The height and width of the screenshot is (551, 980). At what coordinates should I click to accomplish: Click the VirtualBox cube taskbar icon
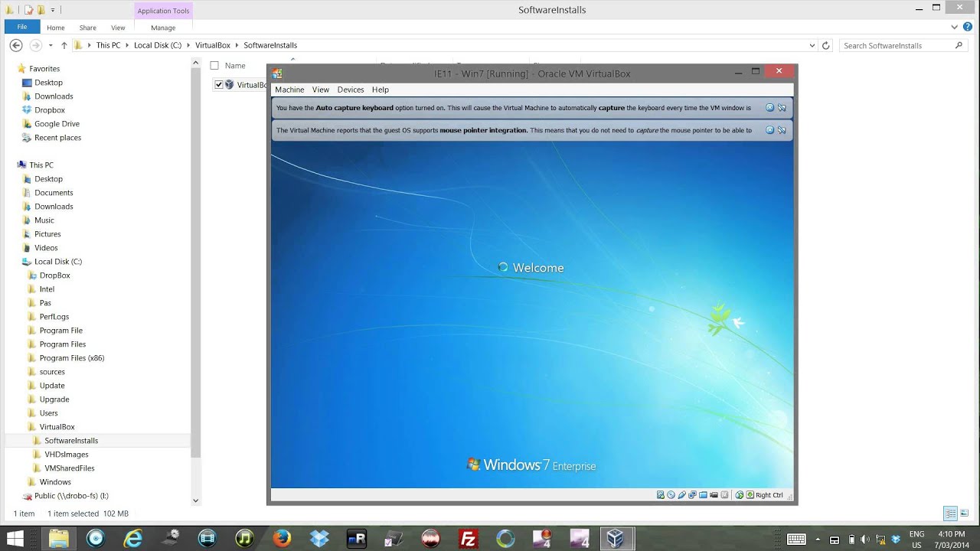pos(616,538)
